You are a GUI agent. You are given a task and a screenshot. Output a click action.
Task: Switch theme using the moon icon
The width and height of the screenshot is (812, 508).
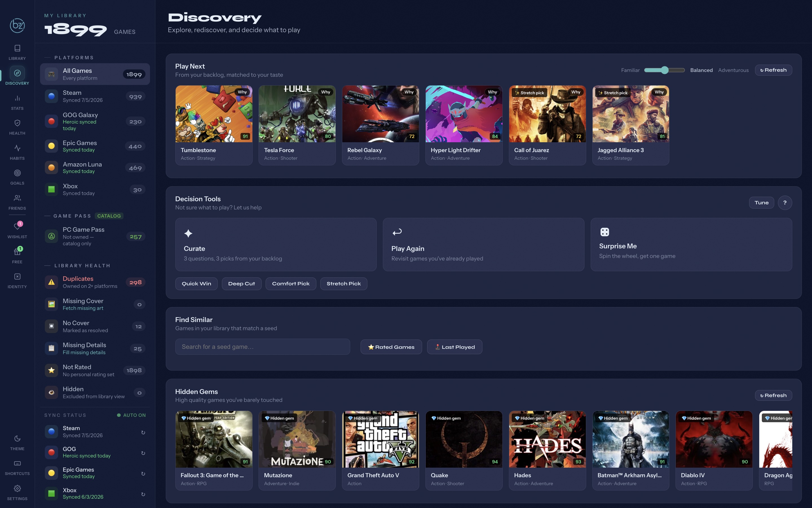coord(17,439)
